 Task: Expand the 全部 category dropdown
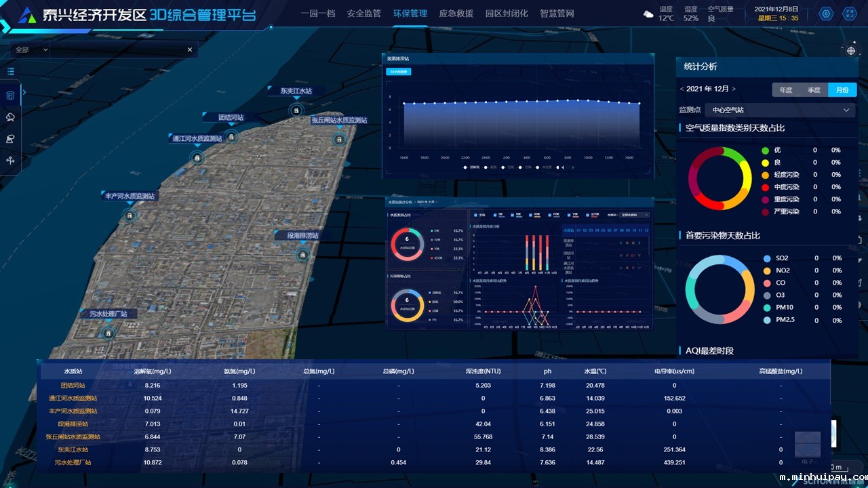click(x=31, y=49)
